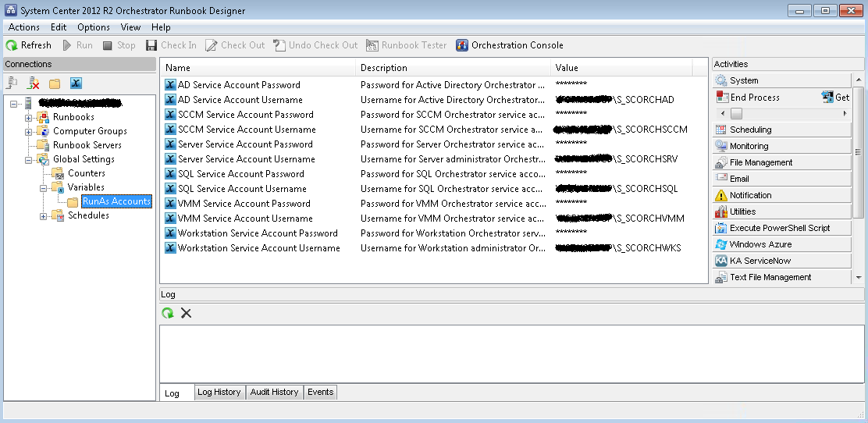Viewport: 868px width, 423px height.
Task: Select Server Service Account Password variable
Action: coord(245,144)
